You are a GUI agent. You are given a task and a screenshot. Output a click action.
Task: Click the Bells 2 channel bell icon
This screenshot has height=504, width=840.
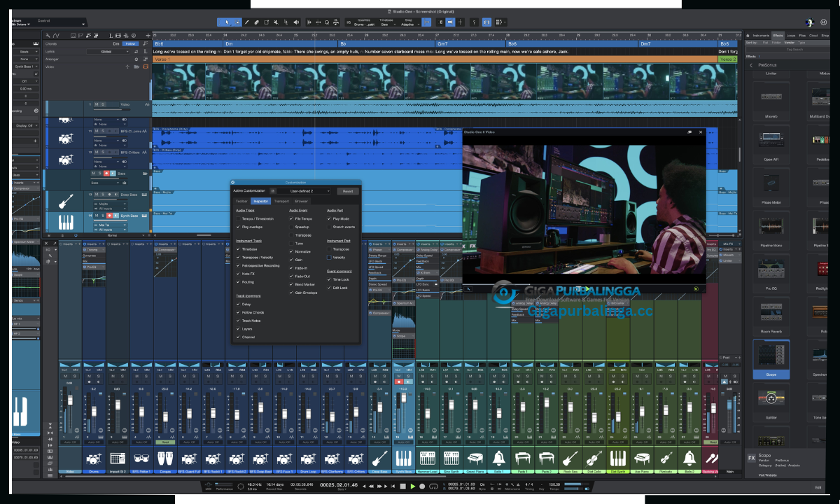(x=689, y=458)
